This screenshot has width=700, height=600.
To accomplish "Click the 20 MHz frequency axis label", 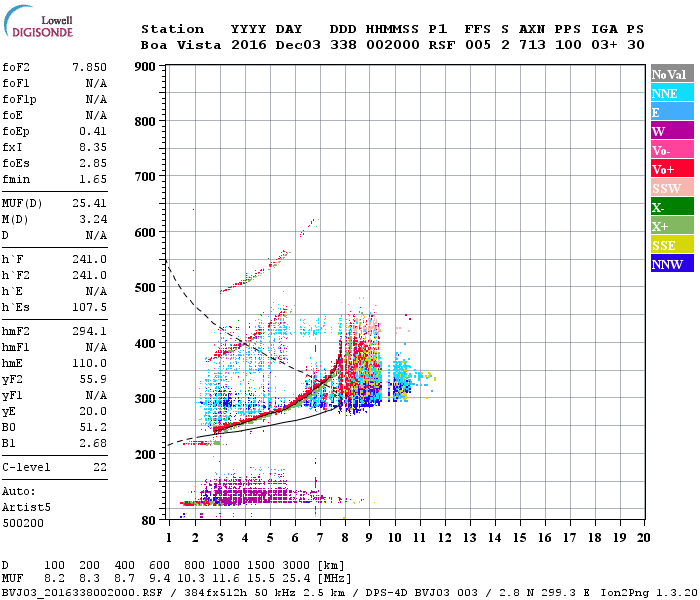I will 643,538.
